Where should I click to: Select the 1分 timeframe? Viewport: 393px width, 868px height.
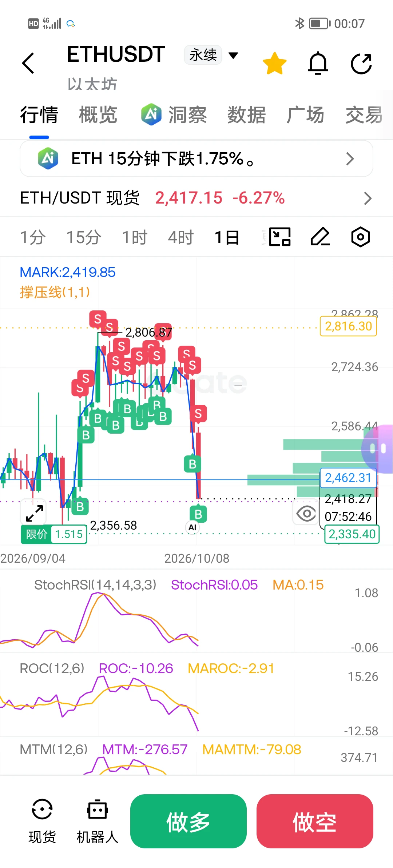(33, 237)
